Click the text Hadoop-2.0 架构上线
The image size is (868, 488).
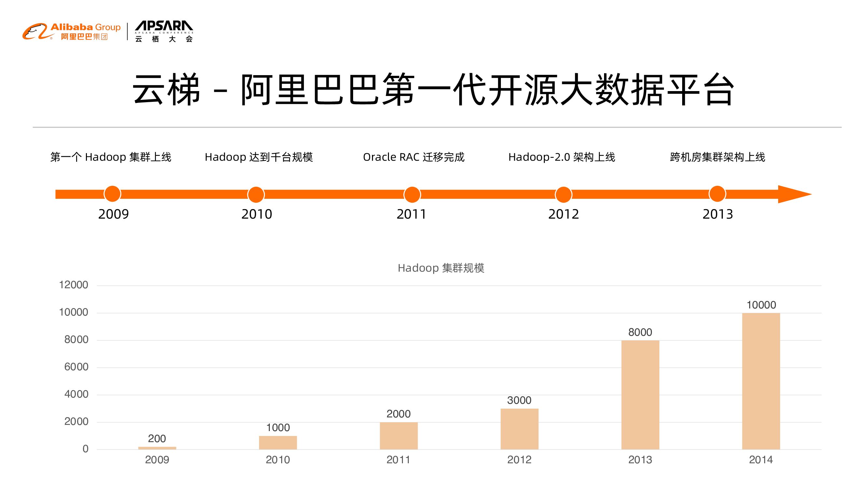pos(562,157)
